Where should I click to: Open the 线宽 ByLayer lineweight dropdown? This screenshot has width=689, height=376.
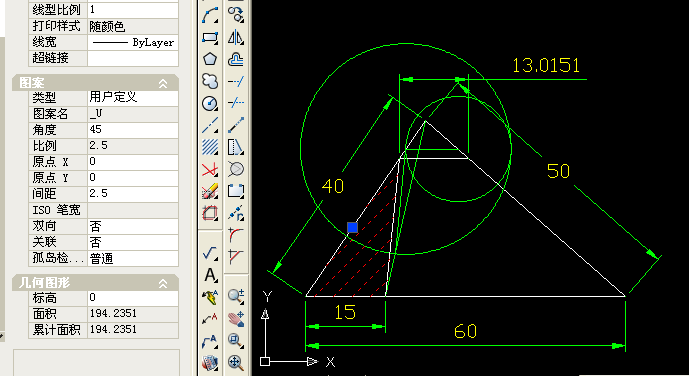[133, 42]
